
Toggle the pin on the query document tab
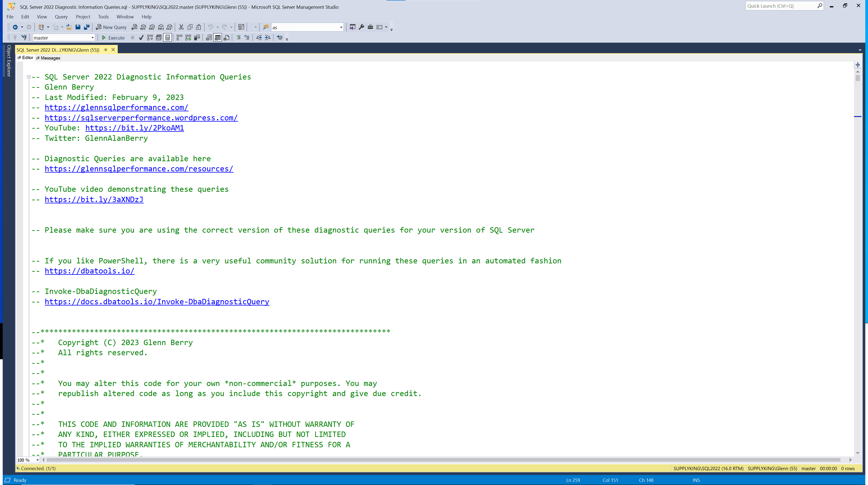(106, 50)
